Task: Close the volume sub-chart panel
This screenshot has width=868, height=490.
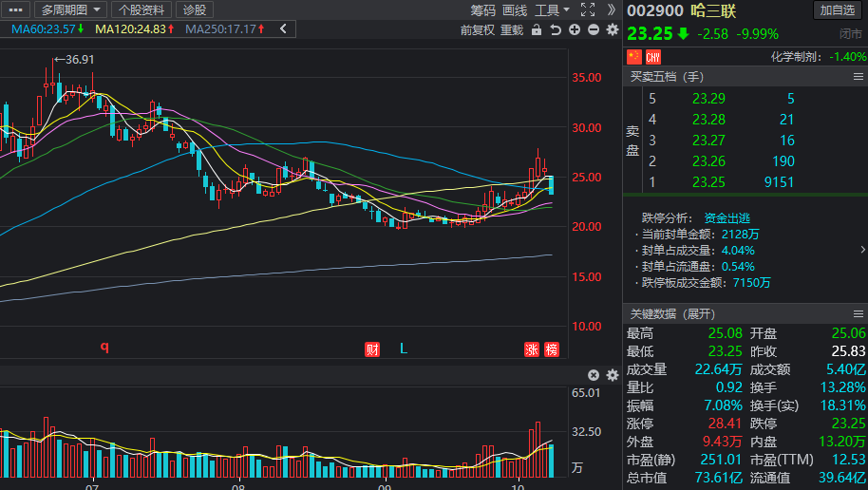Action: click(594, 375)
